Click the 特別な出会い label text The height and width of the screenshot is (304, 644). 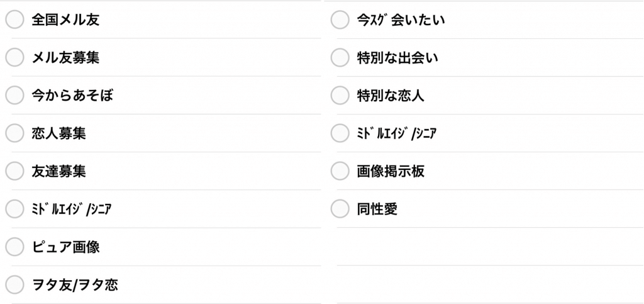tap(397, 57)
